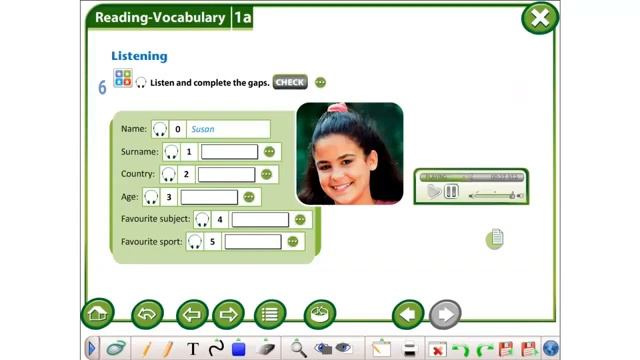
Task: Click the CHECK button
Action: pyautogui.click(x=290, y=82)
